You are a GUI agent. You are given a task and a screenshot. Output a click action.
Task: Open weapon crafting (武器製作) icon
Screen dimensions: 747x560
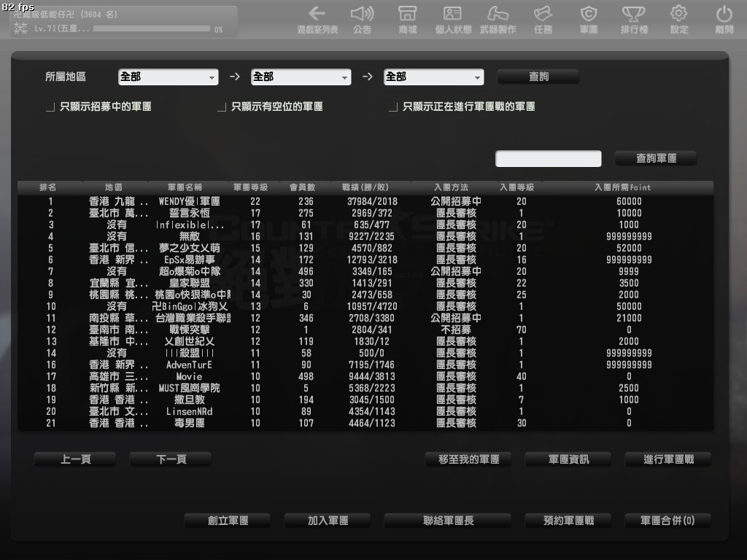pyautogui.click(x=498, y=19)
